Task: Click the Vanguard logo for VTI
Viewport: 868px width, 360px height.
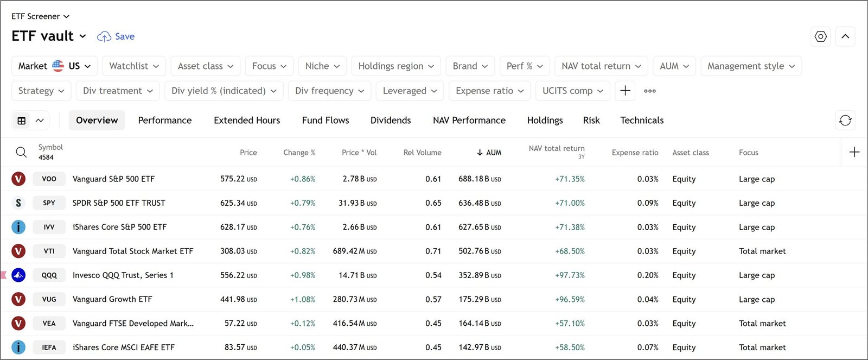Action: (x=18, y=251)
